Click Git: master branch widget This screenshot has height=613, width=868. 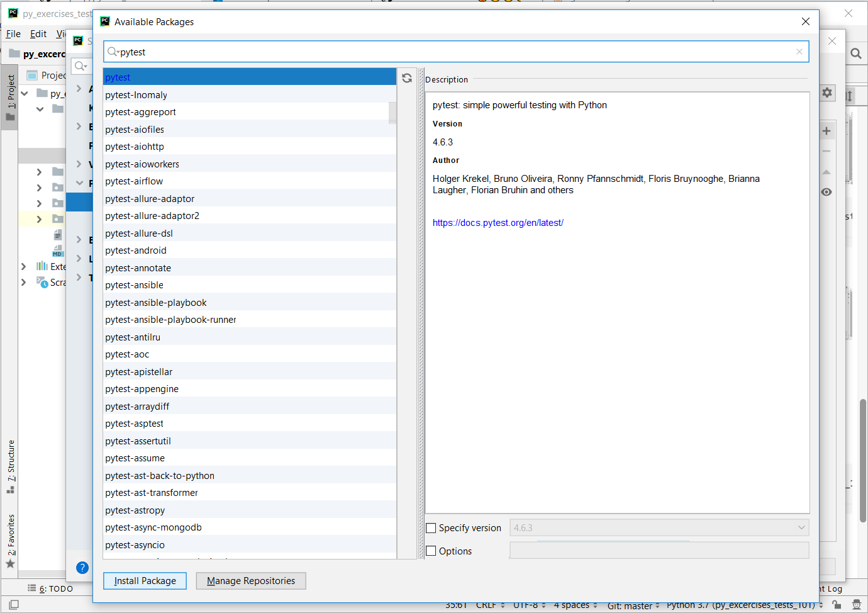pos(633,605)
